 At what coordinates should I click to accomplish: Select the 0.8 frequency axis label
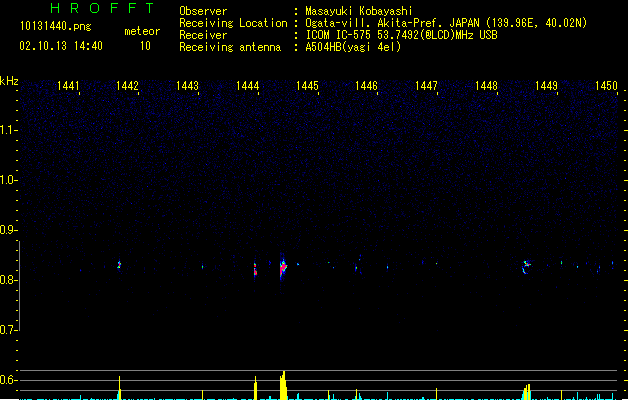tap(8, 280)
